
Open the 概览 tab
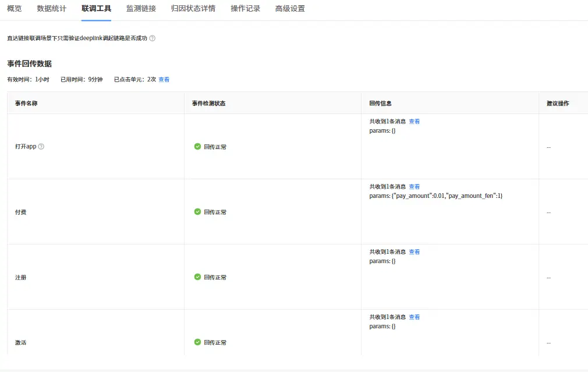15,9
